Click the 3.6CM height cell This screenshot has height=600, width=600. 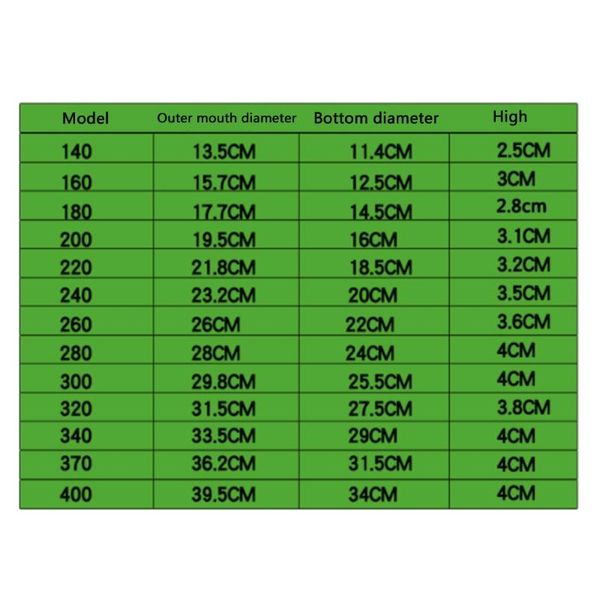coord(523,322)
